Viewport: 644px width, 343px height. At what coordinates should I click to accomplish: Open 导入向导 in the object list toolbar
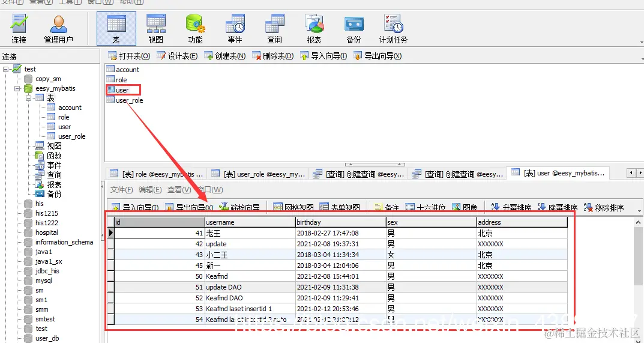[324, 56]
